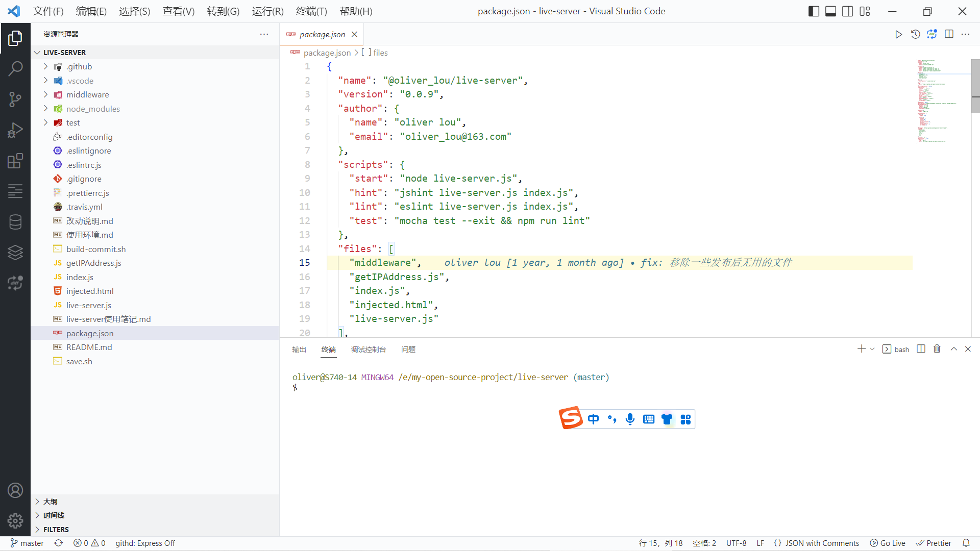The width and height of the screenshot is (980, 551).
Task: Open file history clock icon in editor toolbar
Action: tap(916, 34)
